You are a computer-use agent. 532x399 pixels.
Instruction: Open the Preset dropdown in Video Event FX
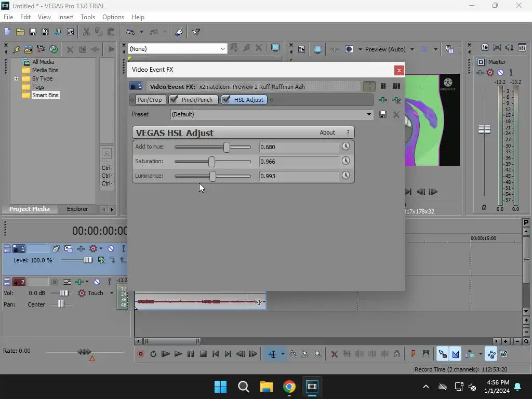click(369, 114)
